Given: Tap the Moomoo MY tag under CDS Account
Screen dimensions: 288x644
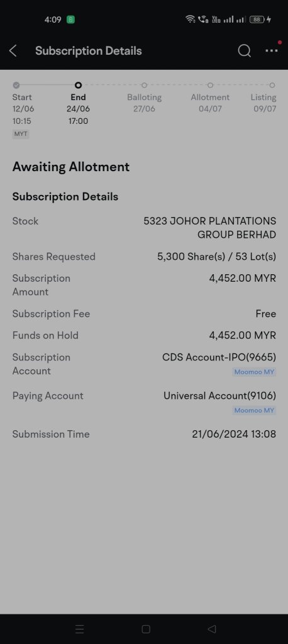Looking at the screenshot, I should (254, 372).
